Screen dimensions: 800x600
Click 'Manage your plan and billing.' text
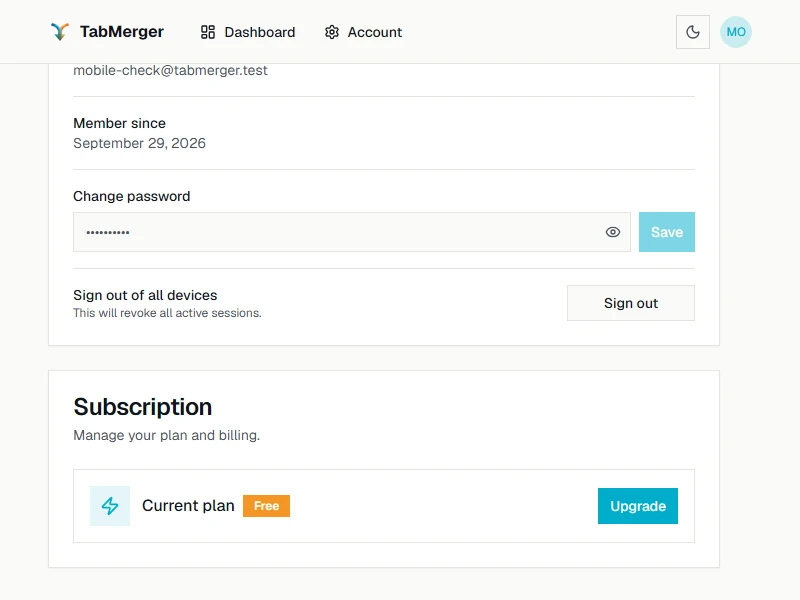(166, 435)
